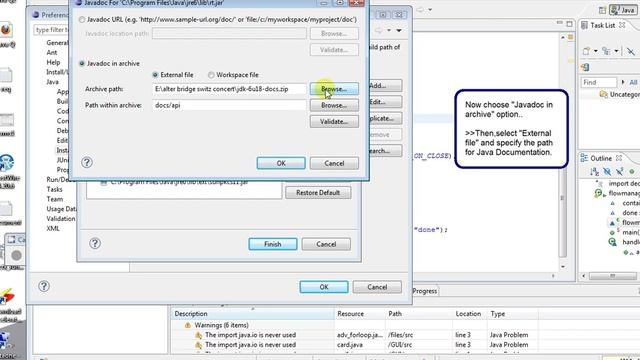640x360 pixels.
Task: Click Browse next to Path within archive
Action: click(x=334, y=105)
